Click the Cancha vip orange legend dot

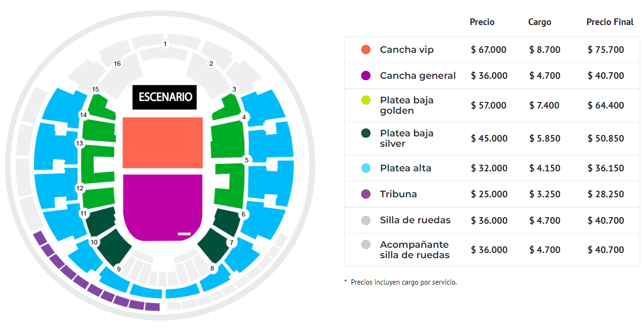point(366,50)
